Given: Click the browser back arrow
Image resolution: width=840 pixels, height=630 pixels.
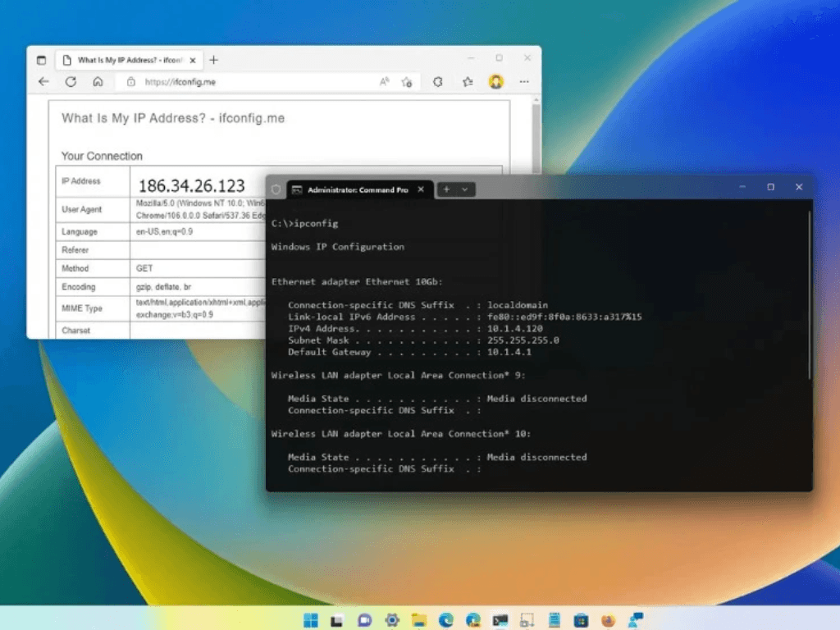Looking at the screenshot, I should 43,82.
